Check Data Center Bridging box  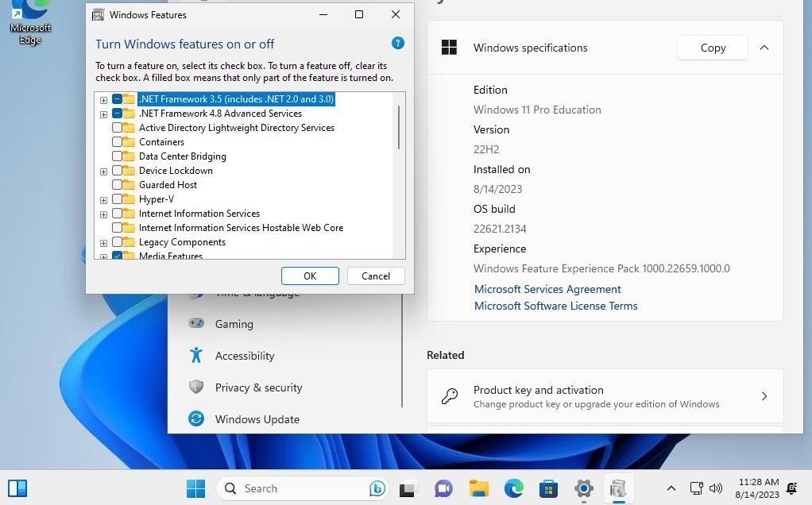pyautogui.click(x=117, y=156)
